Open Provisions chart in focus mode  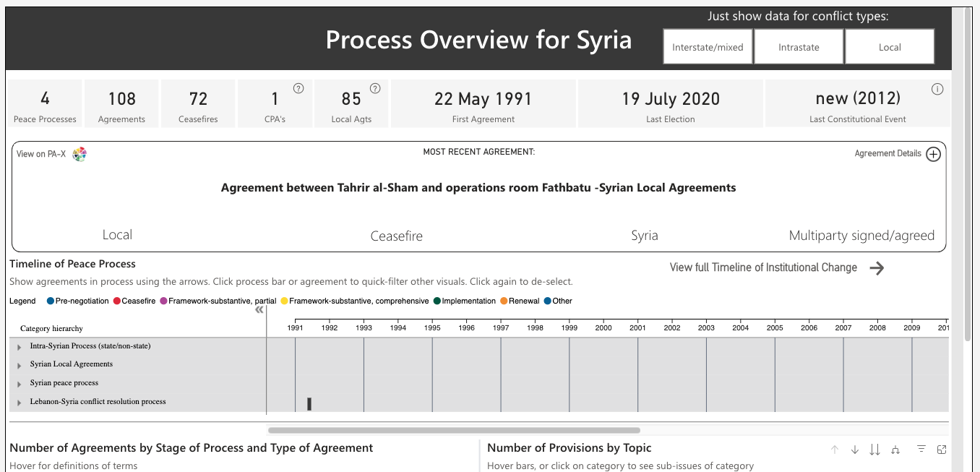tap(942, 450)
